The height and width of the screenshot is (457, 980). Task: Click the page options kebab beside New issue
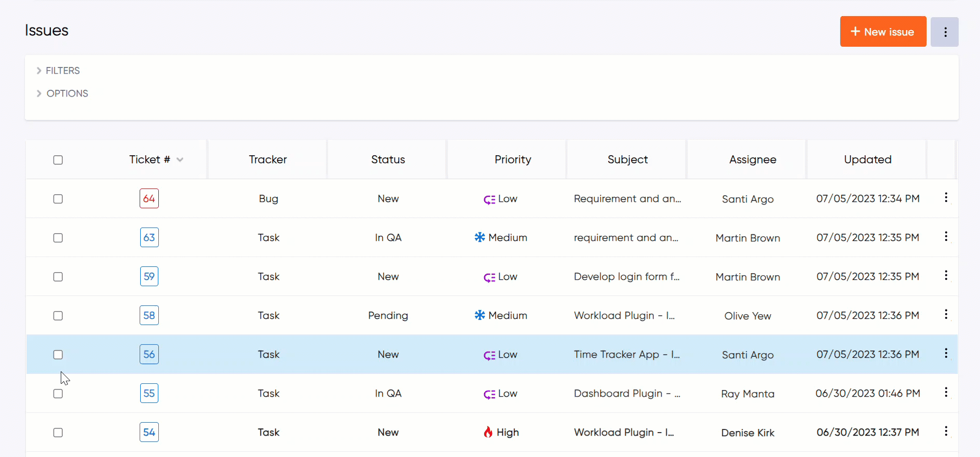tap(944, 32)
